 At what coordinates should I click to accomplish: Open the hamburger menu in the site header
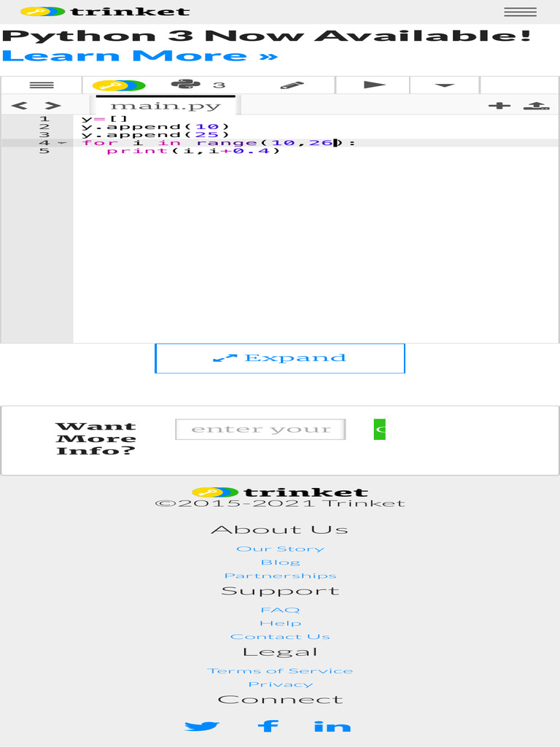(520, 12)
